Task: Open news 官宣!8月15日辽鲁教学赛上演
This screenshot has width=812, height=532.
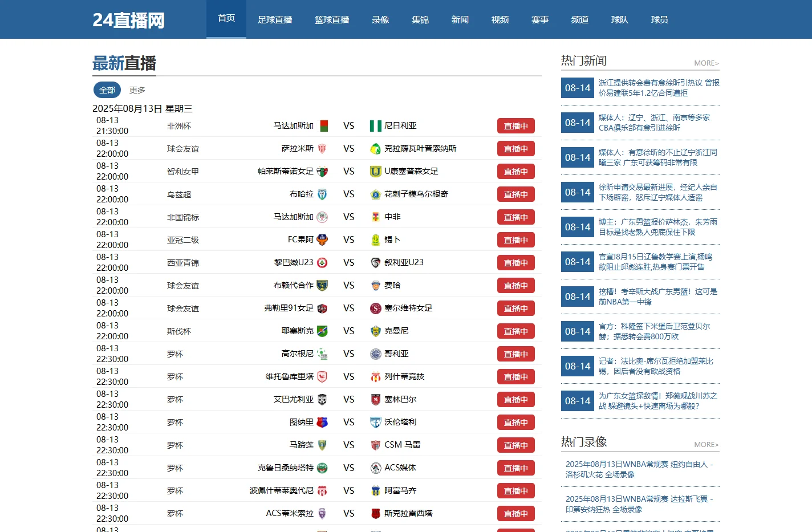Action: click(656, 262)
